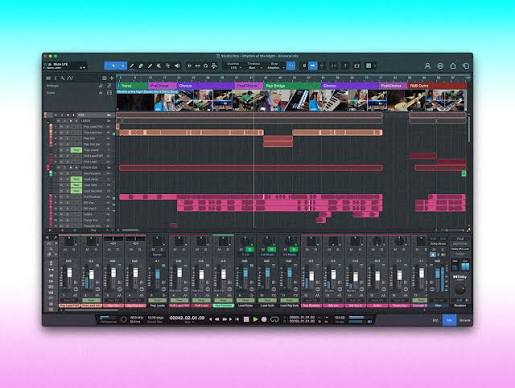Click the Record button in transport
Image resolution: width=515 pixels, height=388 pixels.
(264, 319)
